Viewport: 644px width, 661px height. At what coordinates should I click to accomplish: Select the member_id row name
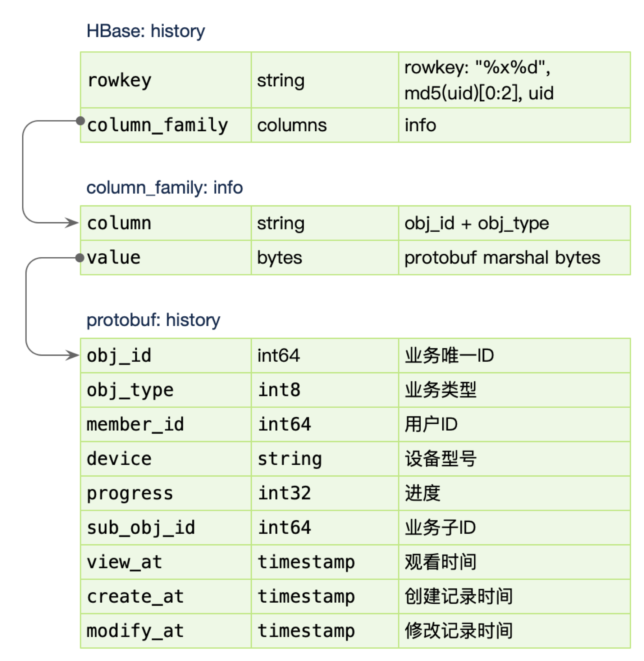pyautogui.click(x=166, y=425)
